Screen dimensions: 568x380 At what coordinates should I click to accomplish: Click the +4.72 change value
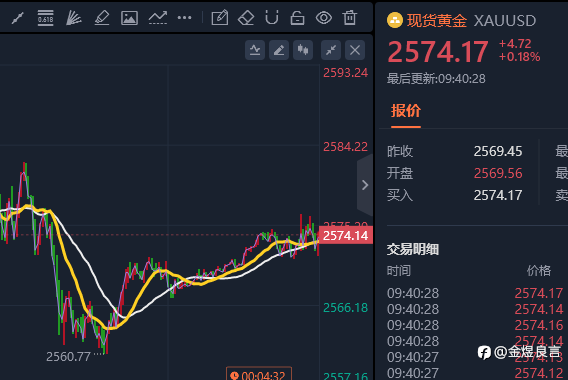coord(515,44)
